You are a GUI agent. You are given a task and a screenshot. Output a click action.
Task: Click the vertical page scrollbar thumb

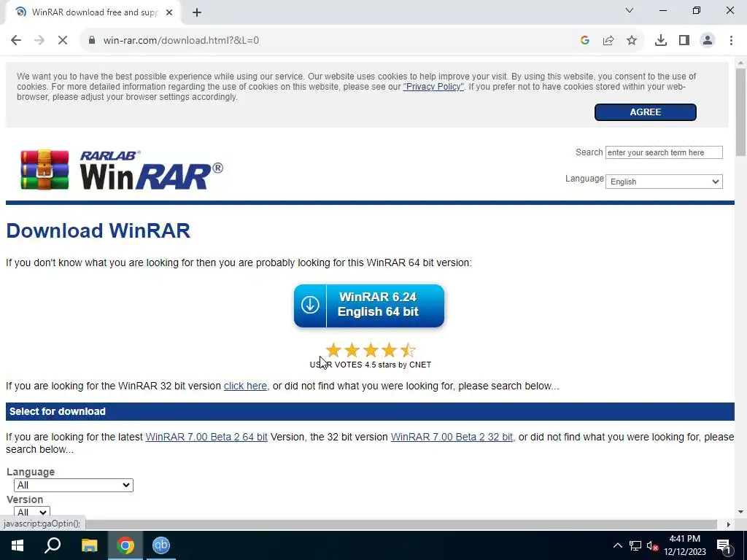coord(740,112)
